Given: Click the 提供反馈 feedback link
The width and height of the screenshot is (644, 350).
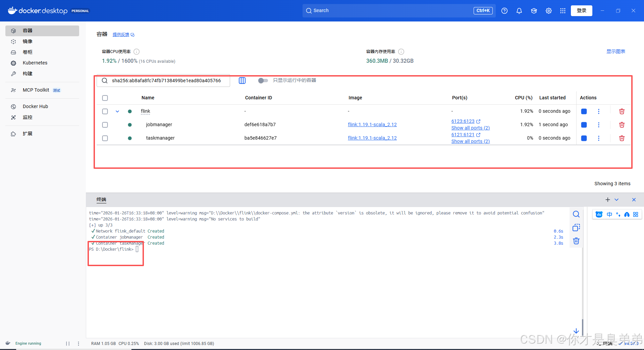Looking at the screenshot, I should click(123, 35).
